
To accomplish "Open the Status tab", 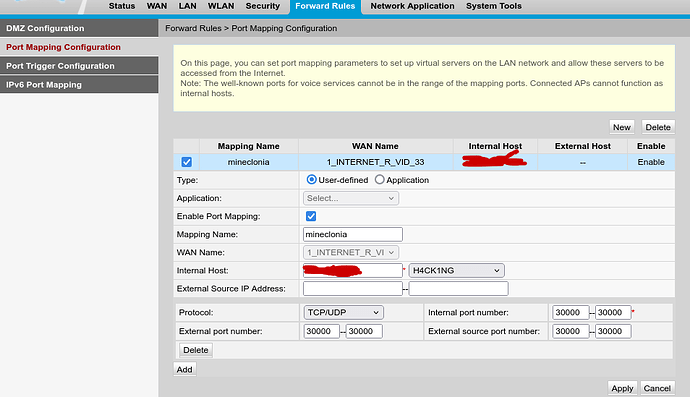I will click(122, 6).
